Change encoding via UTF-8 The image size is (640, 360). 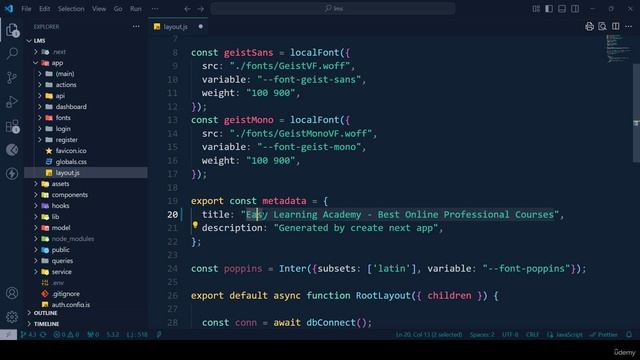510,334
